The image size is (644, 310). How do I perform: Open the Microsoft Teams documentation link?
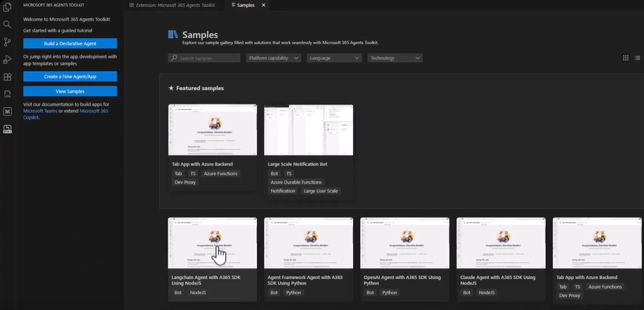point(40,111)
